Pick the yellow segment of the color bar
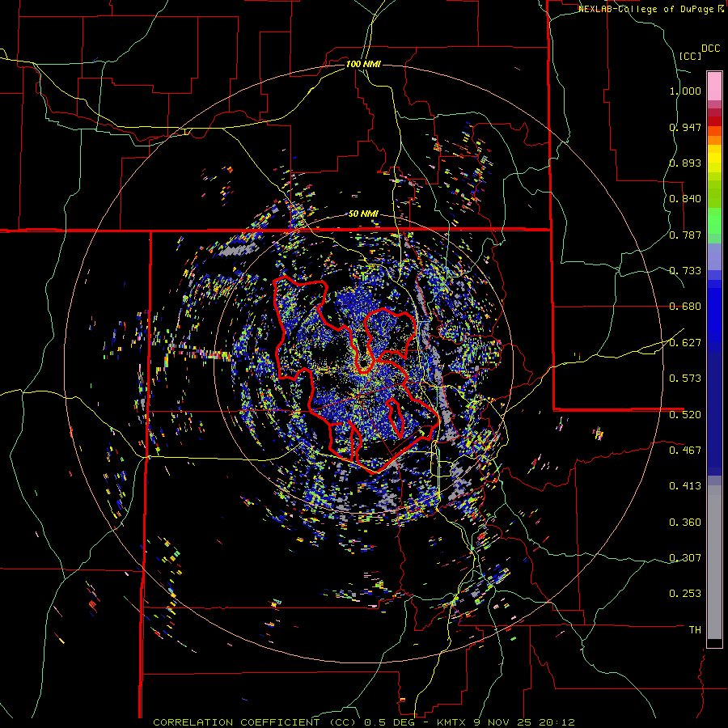The image size is (728, 728). click(714, 159)
